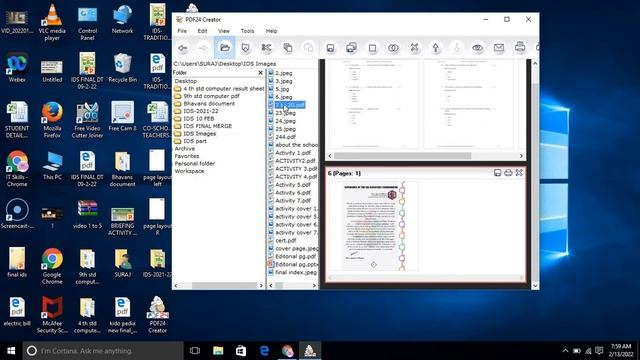The image size is (640, 360).
Task: Select VLC media player desktop icon
Action: [x=52, y=22]
